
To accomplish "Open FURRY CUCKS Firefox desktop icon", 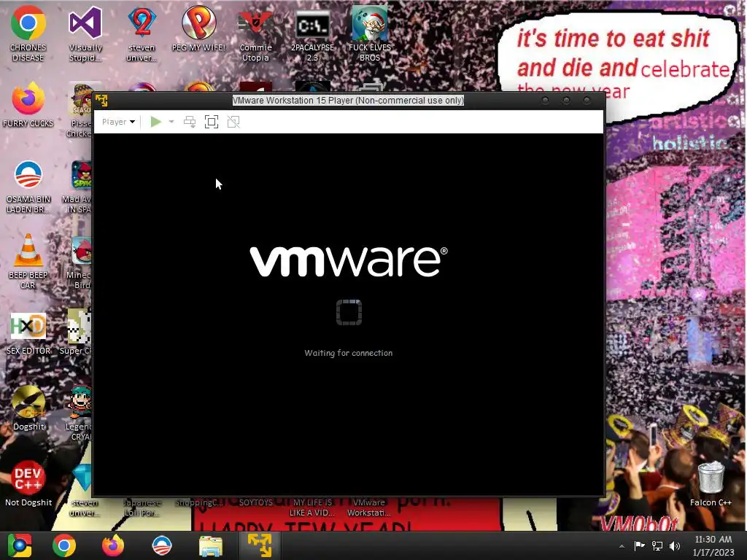I will 28,105.
